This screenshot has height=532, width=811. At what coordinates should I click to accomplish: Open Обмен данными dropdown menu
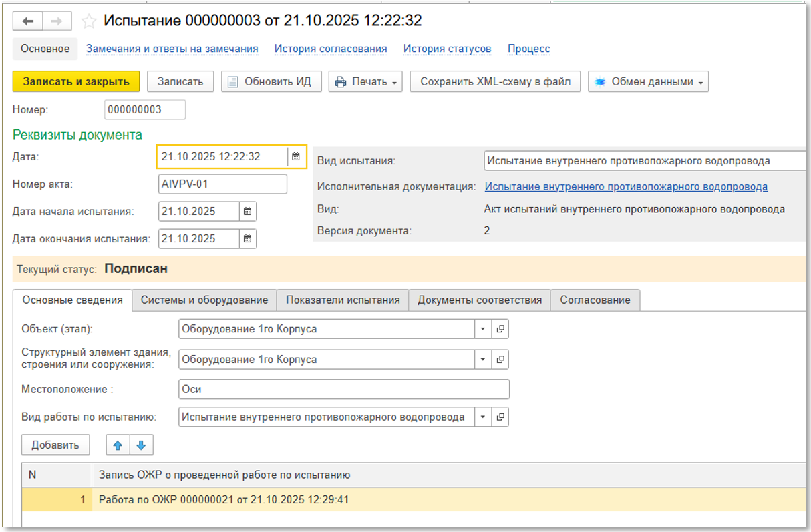coord(648,82)
